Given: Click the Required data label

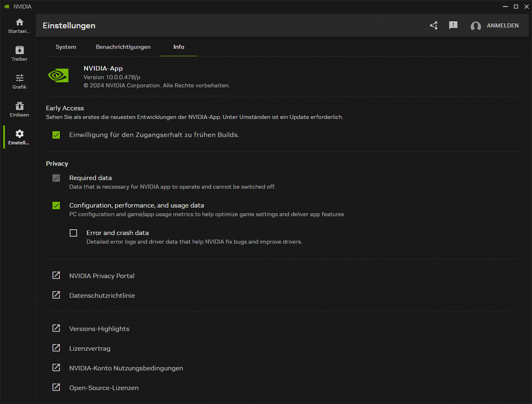Looking at the screenshot, I should (x=90, y=178).
